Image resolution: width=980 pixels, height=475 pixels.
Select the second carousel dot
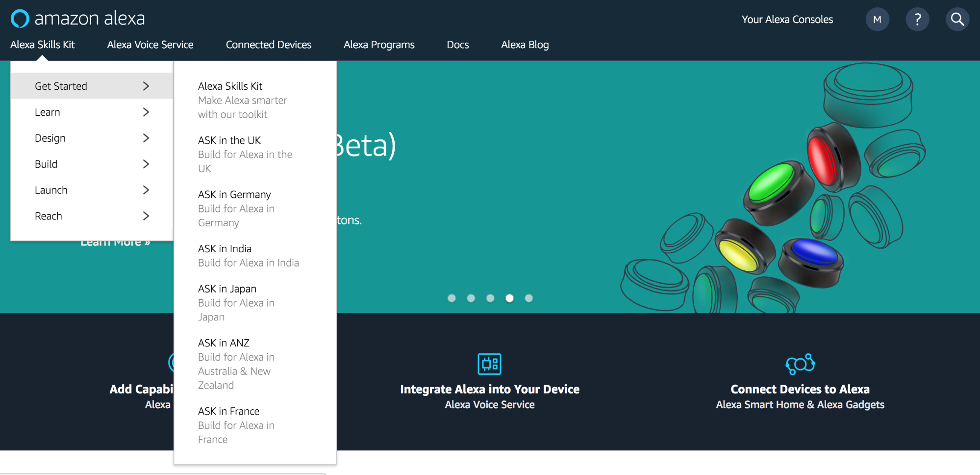coord(471,298)
